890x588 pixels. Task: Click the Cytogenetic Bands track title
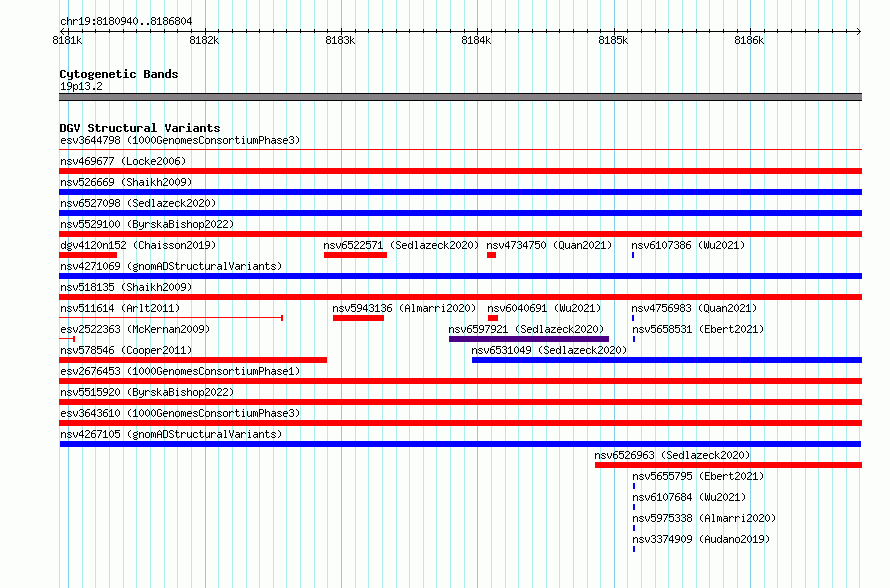pos(119,74)
